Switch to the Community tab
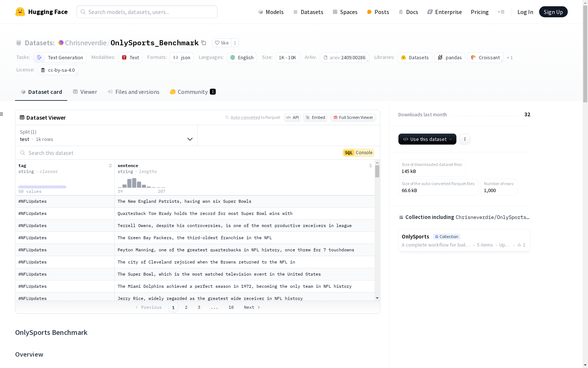 (x=193, y=92)
